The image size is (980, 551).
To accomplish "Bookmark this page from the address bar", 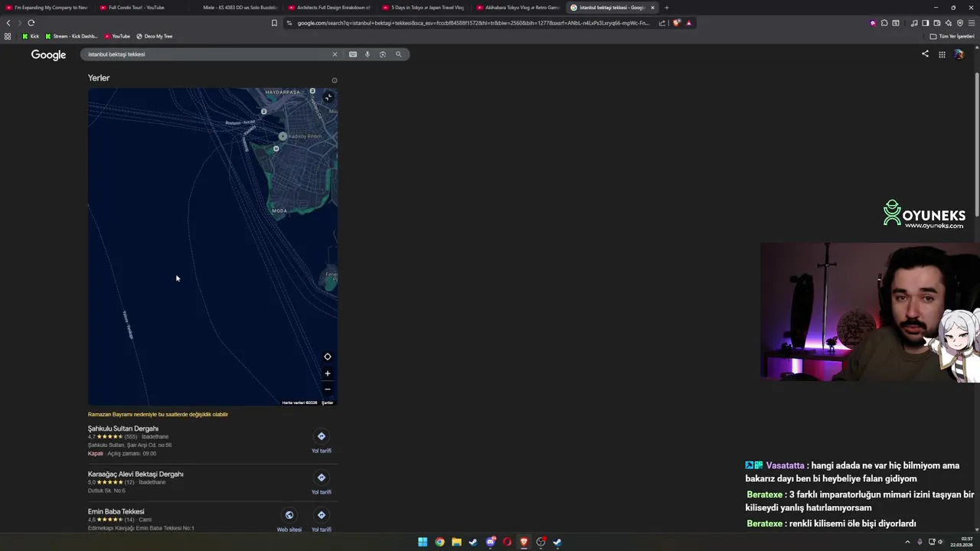I will [274, 23].
